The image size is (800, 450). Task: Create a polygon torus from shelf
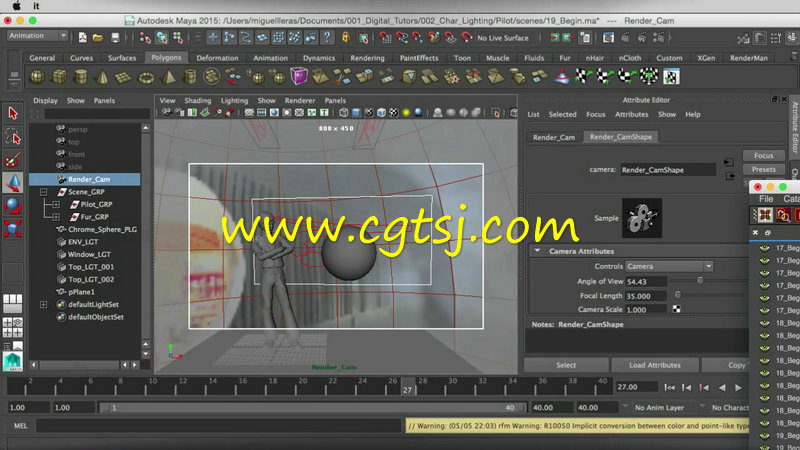pyautogui.click(x=146, y=77)
